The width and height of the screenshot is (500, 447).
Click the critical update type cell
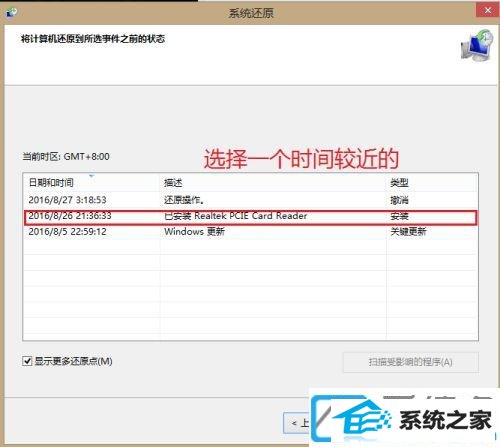(408, 232)
